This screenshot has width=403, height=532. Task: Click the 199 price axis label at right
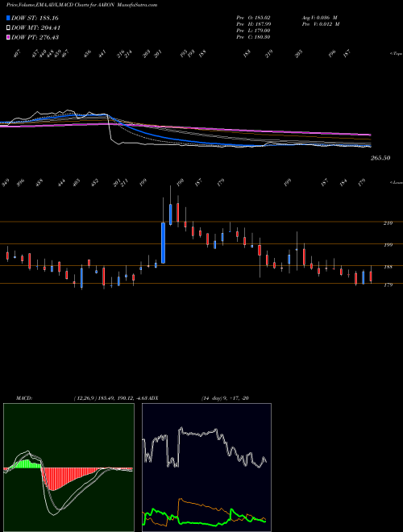388,245
